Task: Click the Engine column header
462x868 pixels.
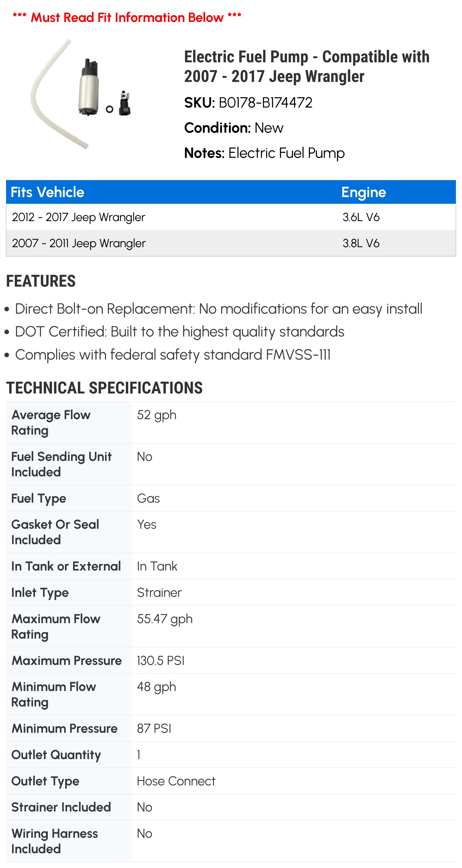Action: 363,192
